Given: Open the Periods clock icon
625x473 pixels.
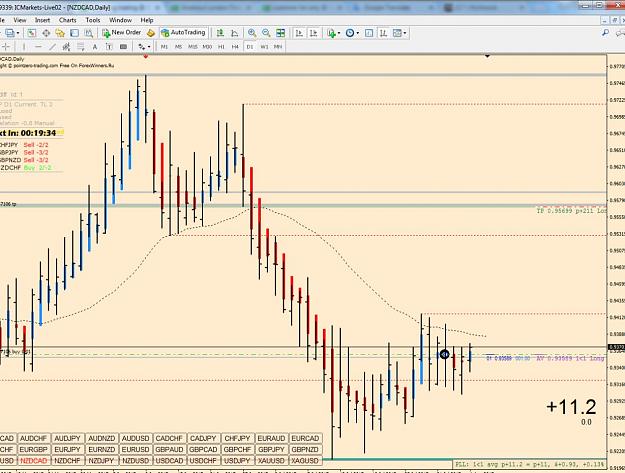Looking at the screenshot, I should tap(350, 33).
